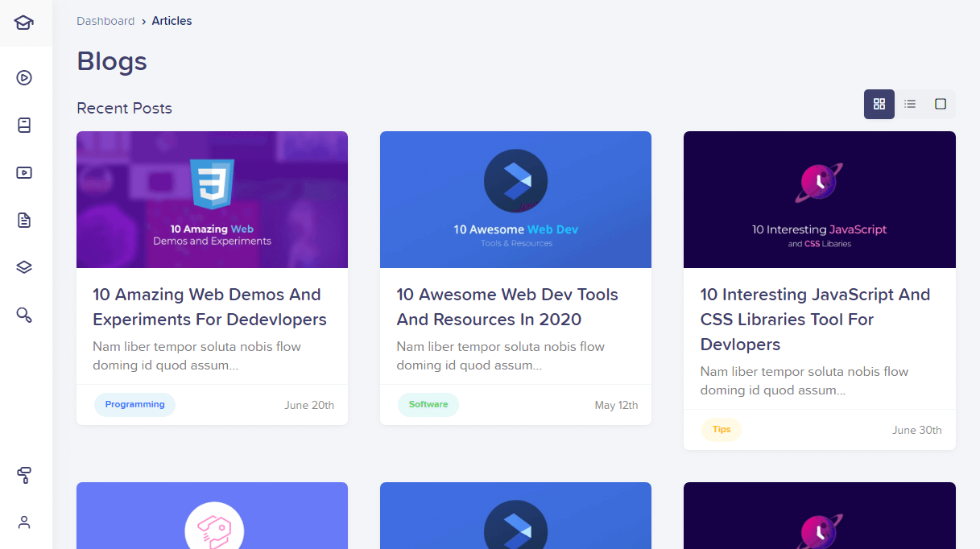Open the user profile icon

[x=24, y=522]
